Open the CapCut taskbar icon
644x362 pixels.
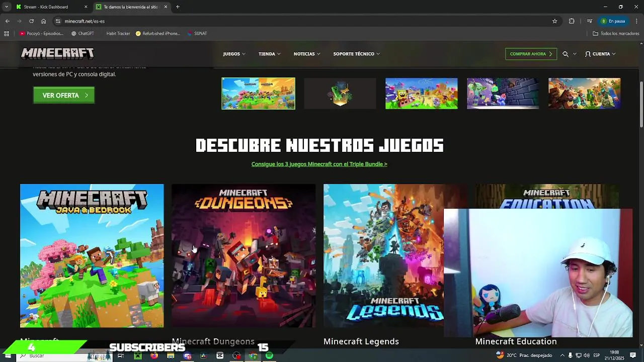[x=220, y=355]
